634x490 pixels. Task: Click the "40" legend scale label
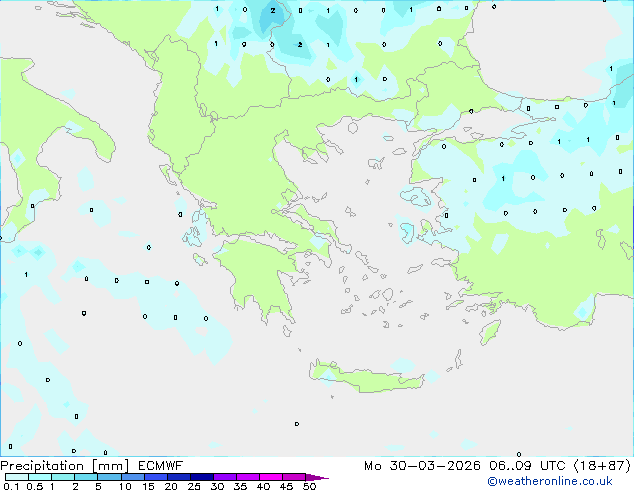pos(263,486)
